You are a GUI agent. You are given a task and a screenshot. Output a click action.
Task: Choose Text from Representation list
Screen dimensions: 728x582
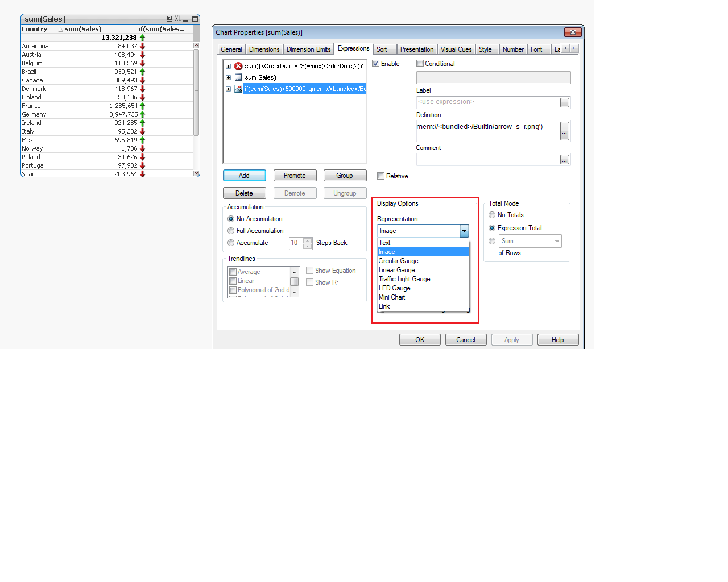point(423,243)
